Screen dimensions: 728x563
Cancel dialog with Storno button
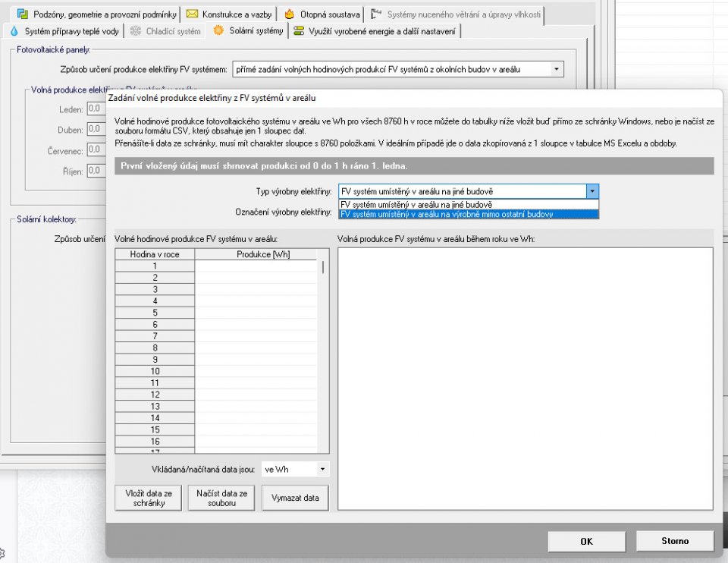pyautogui.click(x=675, y=541)
